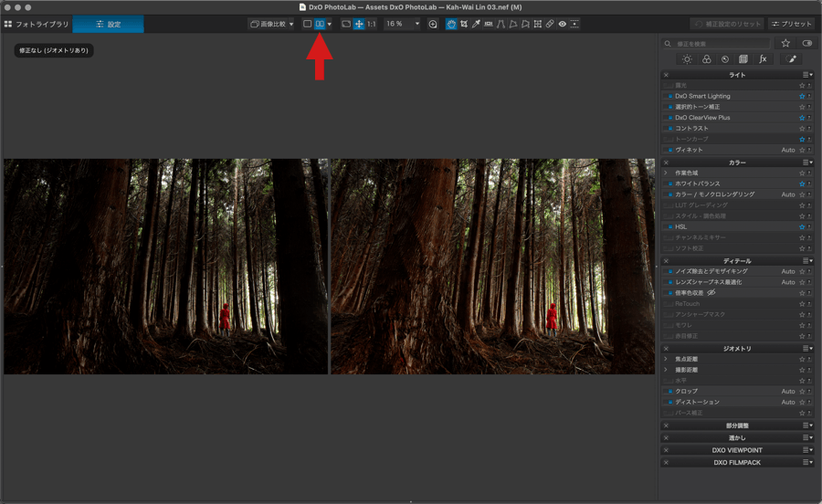Favorite the HSL star icon

[x=802, y=226]
